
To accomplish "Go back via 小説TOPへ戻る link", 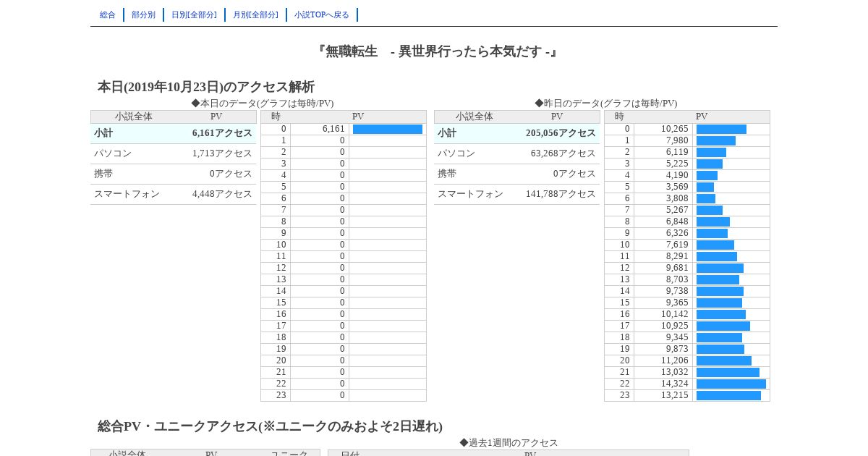I will (322, 14).
